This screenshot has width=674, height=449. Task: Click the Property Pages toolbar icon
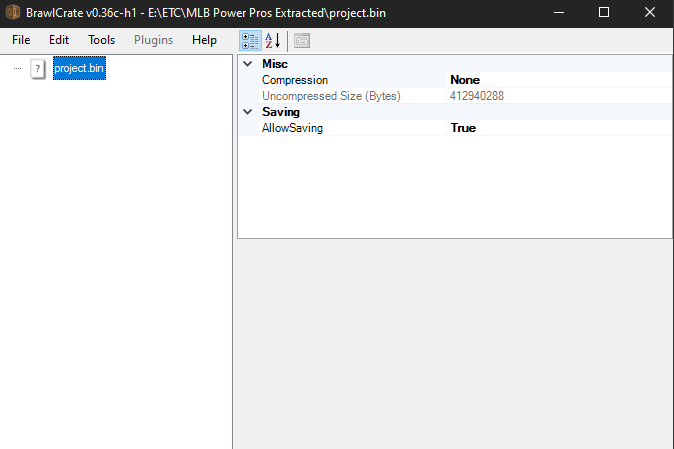point(302,41)
